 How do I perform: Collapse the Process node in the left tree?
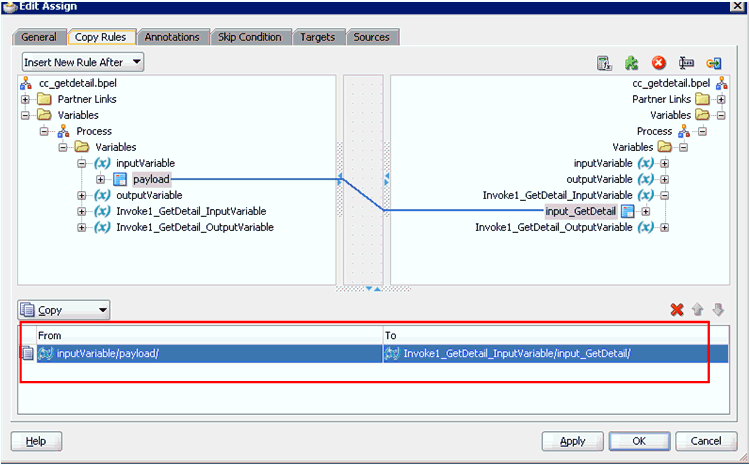tap(44, 131)
